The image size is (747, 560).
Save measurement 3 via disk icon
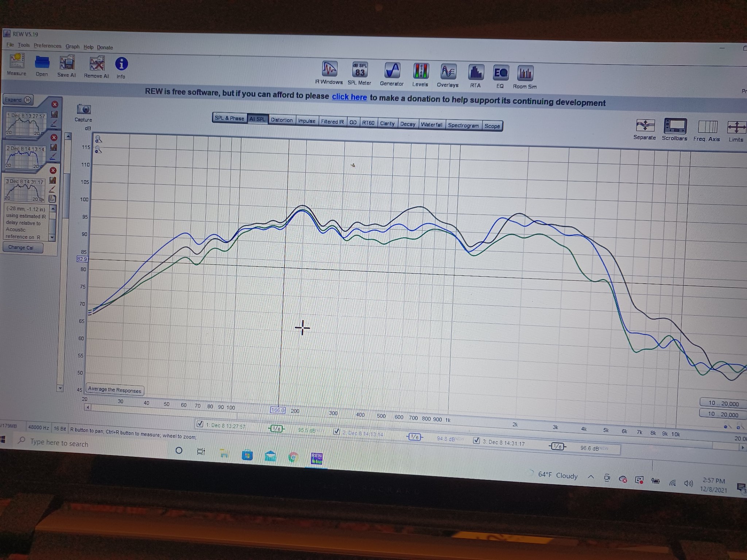click(53, 180)
